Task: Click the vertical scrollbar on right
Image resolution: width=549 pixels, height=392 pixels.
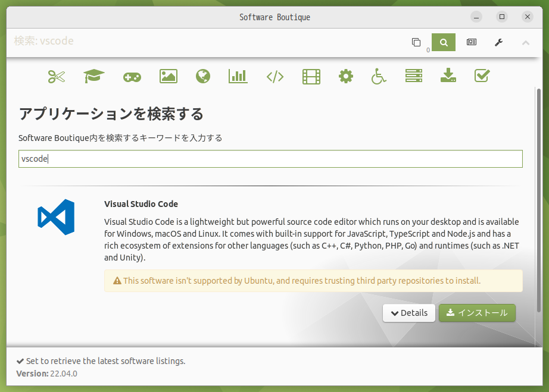Action: click(x=539, y=200)
